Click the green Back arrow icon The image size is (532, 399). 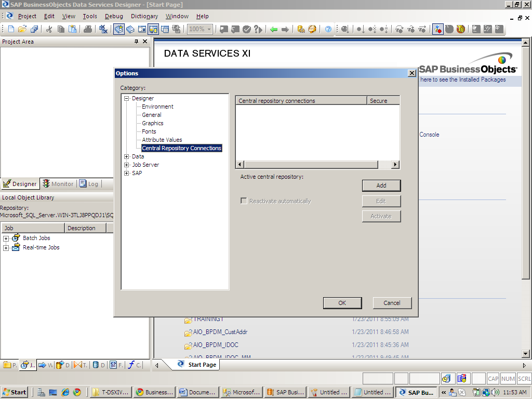click(x=274, y=29)
